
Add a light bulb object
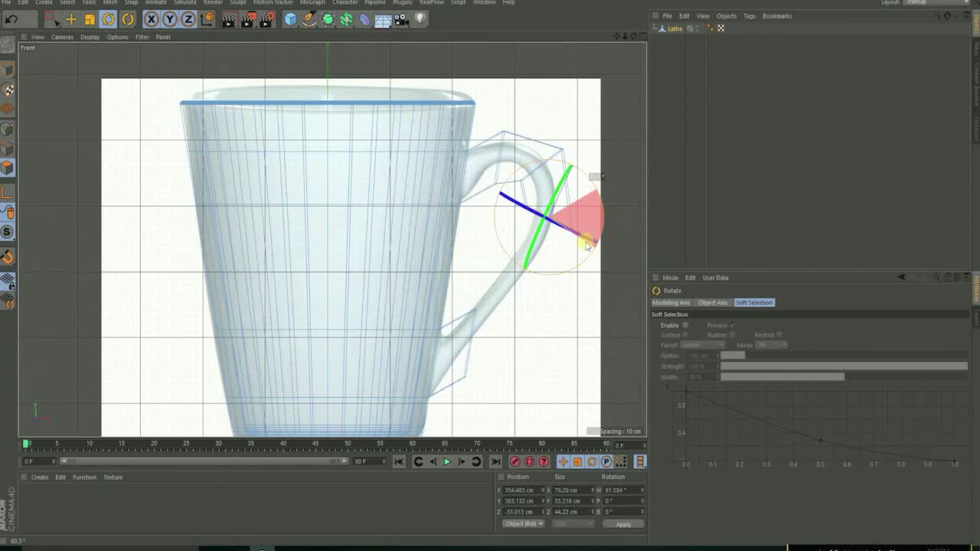point(420,19)
